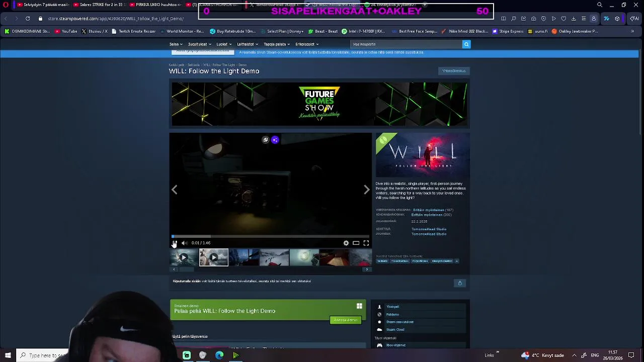This screenshot has height=362, width=644.
Task: Select the Pelidemo feature entry
Action: 421,314
